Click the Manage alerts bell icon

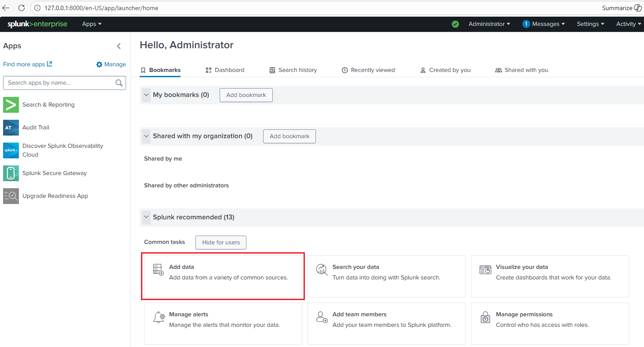point(159,317)
